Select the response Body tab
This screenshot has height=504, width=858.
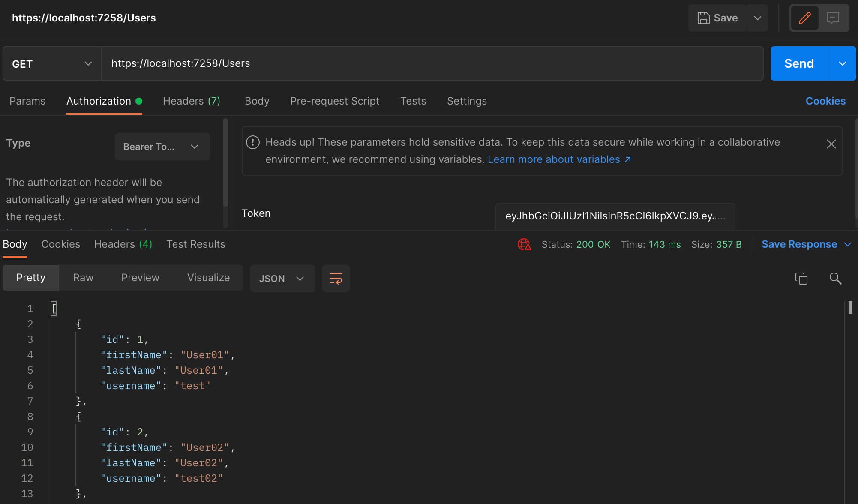[x=15, y=244]
